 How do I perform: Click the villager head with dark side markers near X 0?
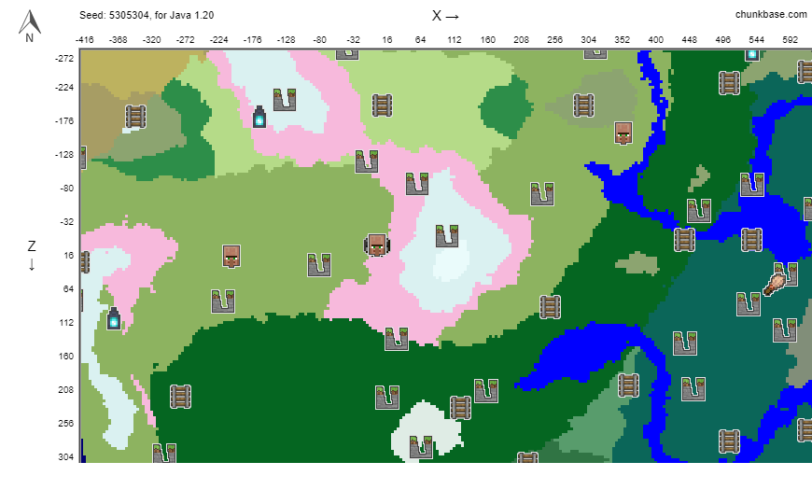pos(377,245)
